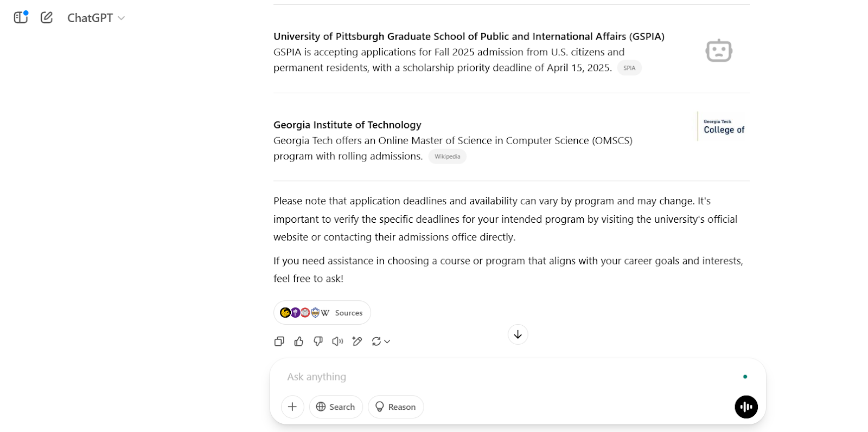Click the scroll-to-bottom arrow button

tap(518, 334)
